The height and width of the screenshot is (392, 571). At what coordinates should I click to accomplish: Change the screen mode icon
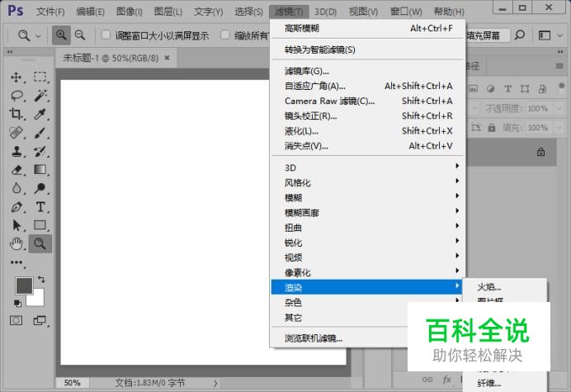click(x=40, y=320)
